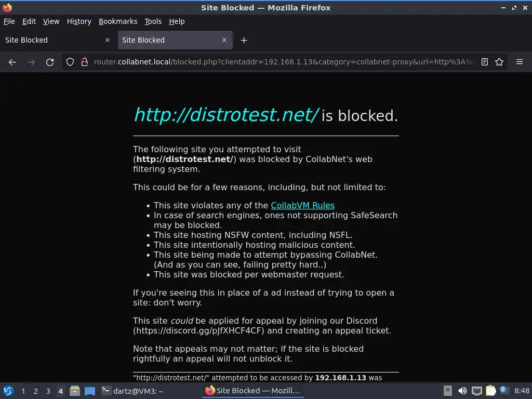Select the second Site Blocked tab

click(x=175, y=40)
